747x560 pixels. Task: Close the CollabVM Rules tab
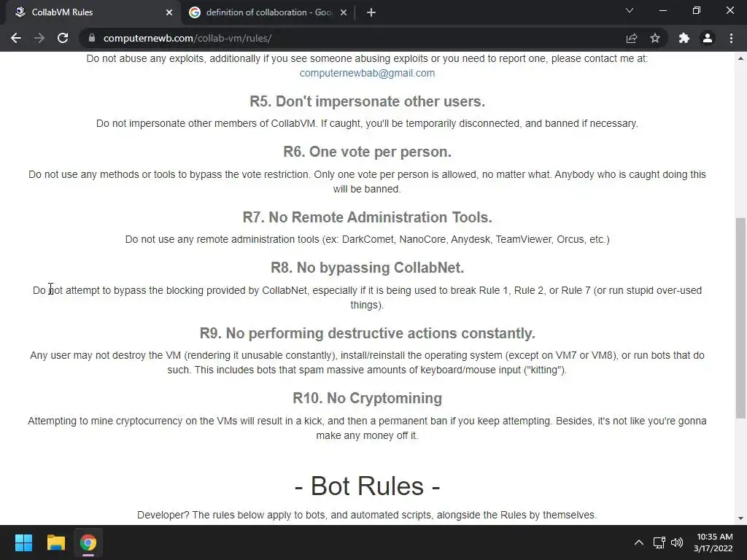[x=169, y=12]
